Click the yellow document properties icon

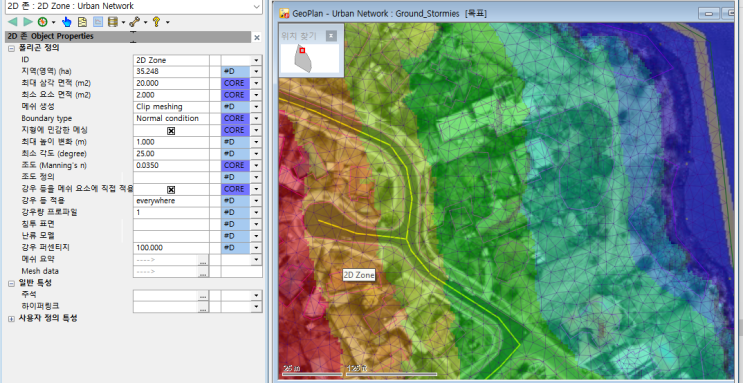[82, 22]
